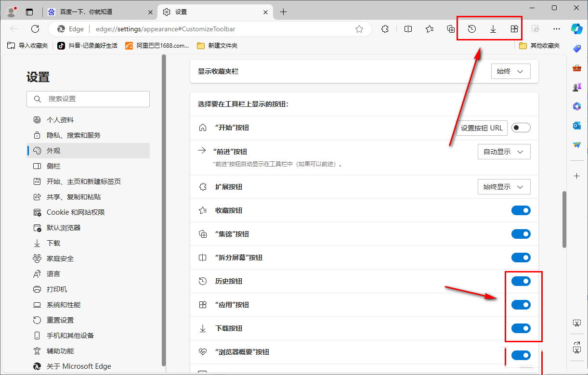Open 系统和性能 settings page
The image size is (588, 375).
88,305
